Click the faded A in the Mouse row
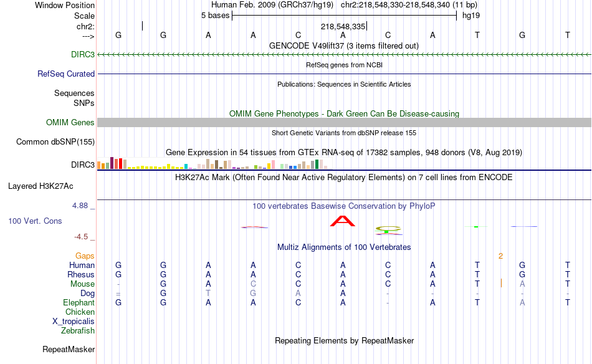The height and width of the screenshot is (364, 592). (522, 284)
